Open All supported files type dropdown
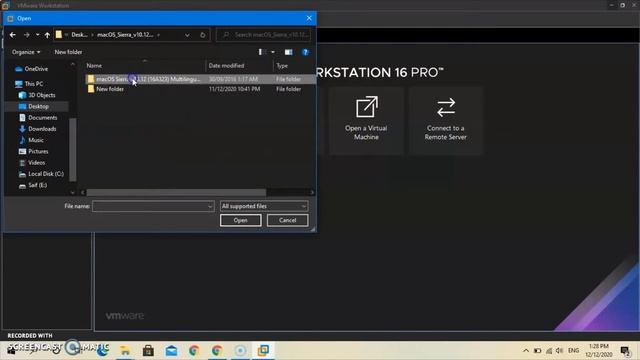 point(264,207)
